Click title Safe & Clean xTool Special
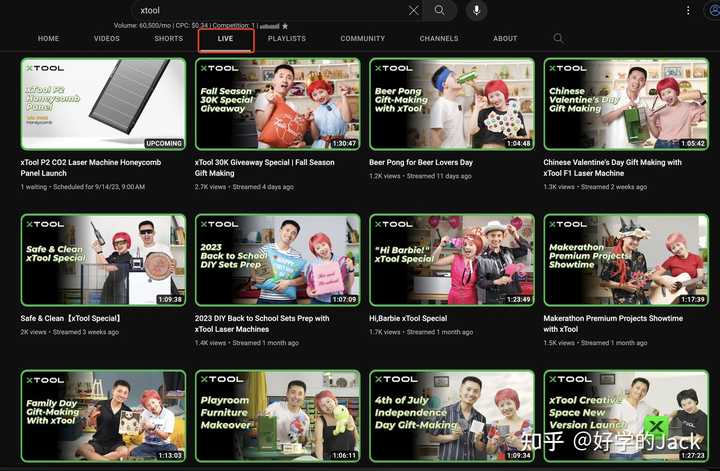This screenshot has height=471, width=720. click(70, 318)
